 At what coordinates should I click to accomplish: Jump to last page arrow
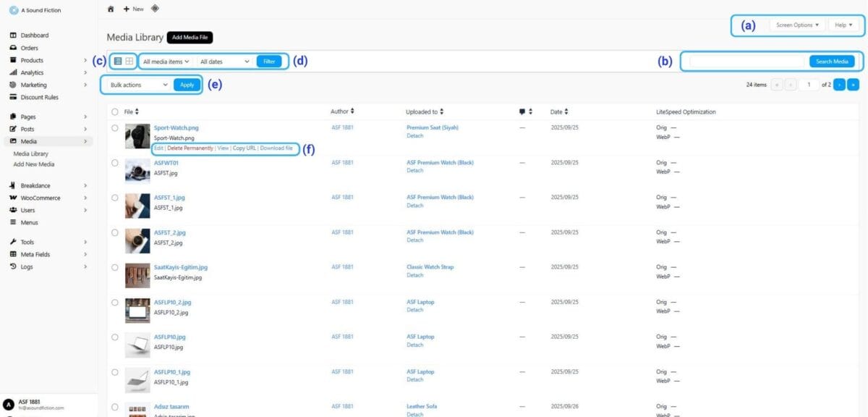852,85
